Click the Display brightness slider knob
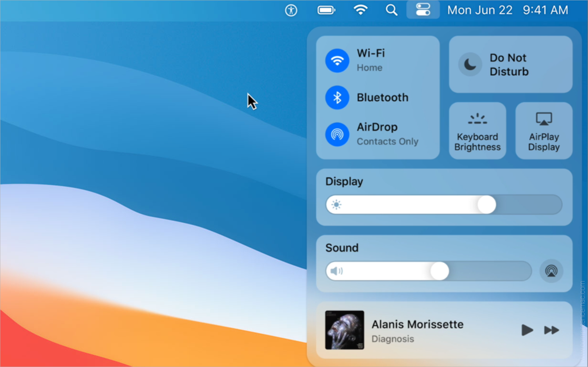 [x=487, y=204]
